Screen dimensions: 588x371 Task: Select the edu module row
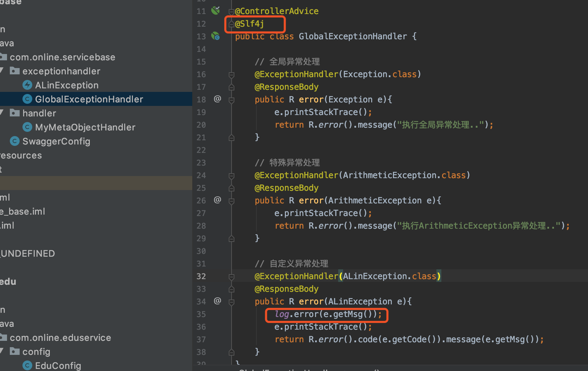(96, 281)
